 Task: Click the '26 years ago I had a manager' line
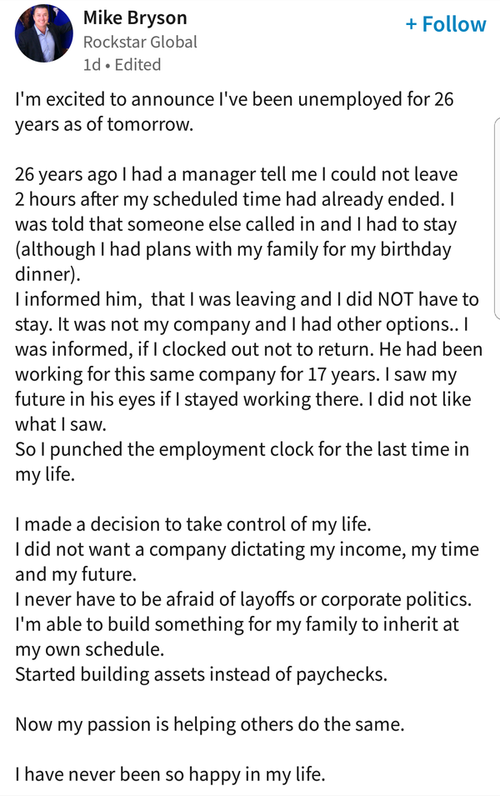pos(236,174)
